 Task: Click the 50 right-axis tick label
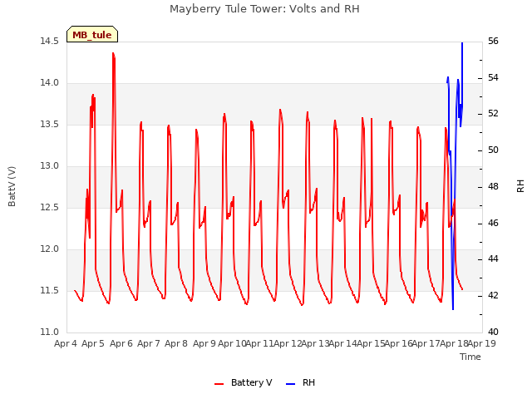pyautogui.click(x=493, y=150)
